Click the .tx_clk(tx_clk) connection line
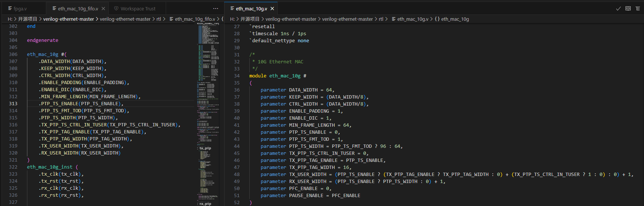Image resolution: width=644 pixels, height=206 pixels. tap(61, 174)
